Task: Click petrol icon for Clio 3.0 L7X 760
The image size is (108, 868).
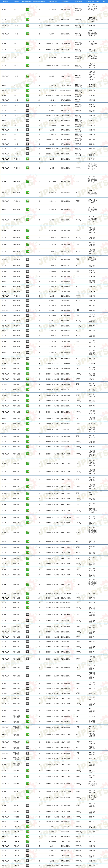Action: (28, 95)
